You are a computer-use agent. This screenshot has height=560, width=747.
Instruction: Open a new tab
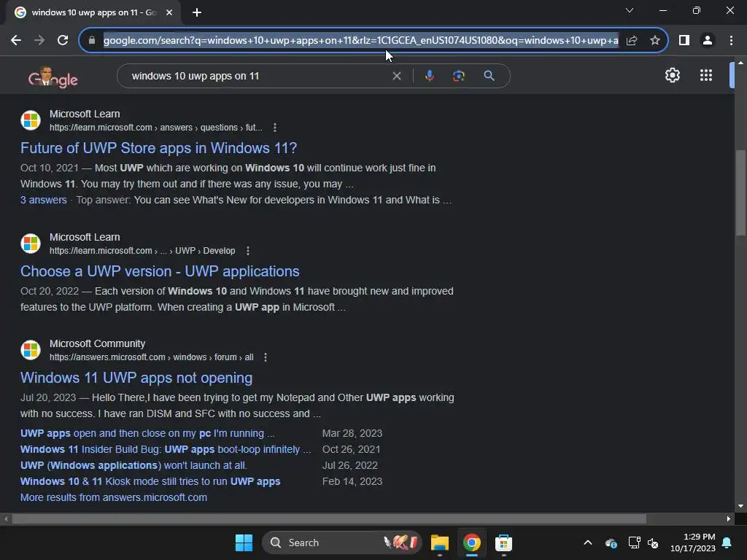pos(197,12)
